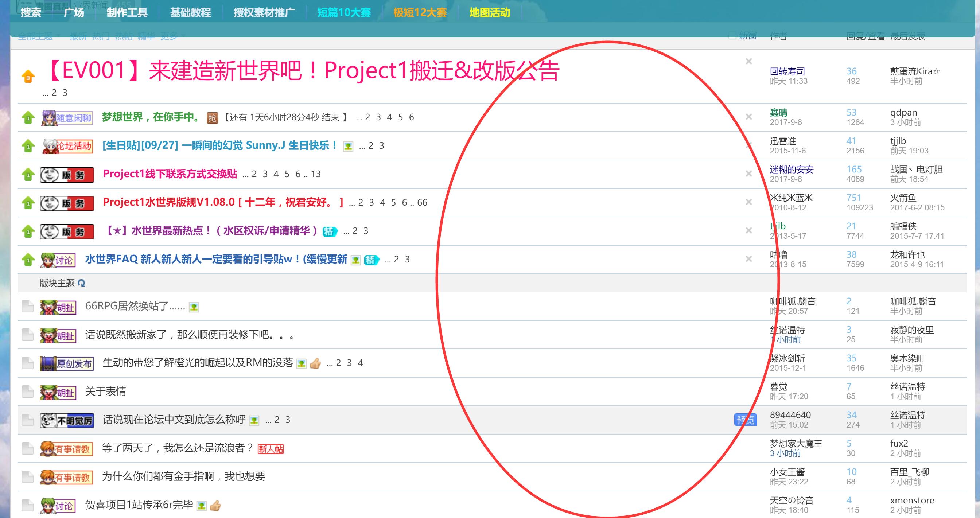The image size is (980, 518).
Task: Click 有事请教 icon beside 等了两天了 thread
Action: click(67, 449)
